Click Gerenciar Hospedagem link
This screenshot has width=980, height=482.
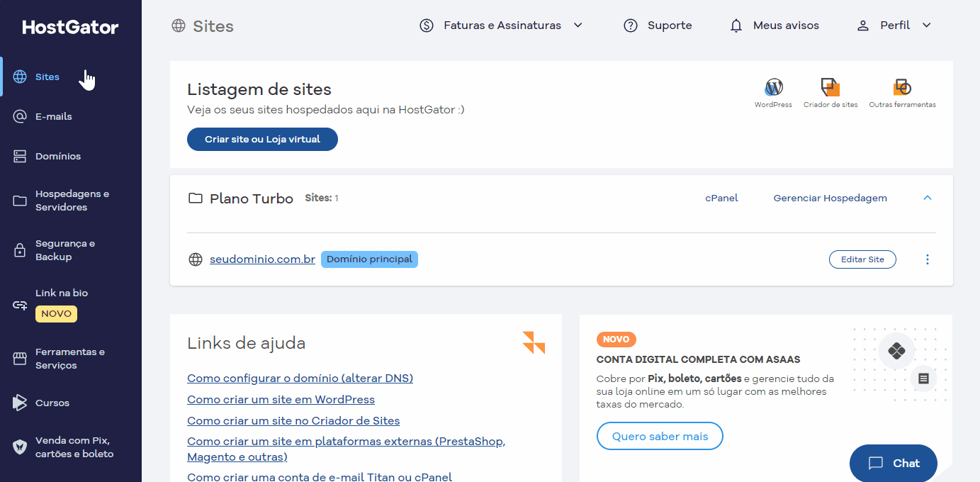[830, 198]
